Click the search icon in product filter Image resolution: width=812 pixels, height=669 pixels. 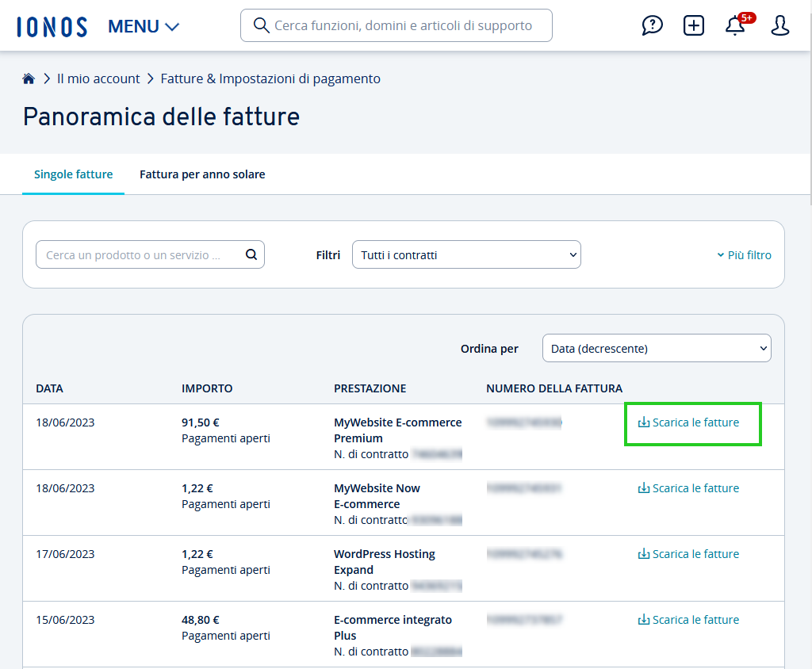click(x=251, y=254)
